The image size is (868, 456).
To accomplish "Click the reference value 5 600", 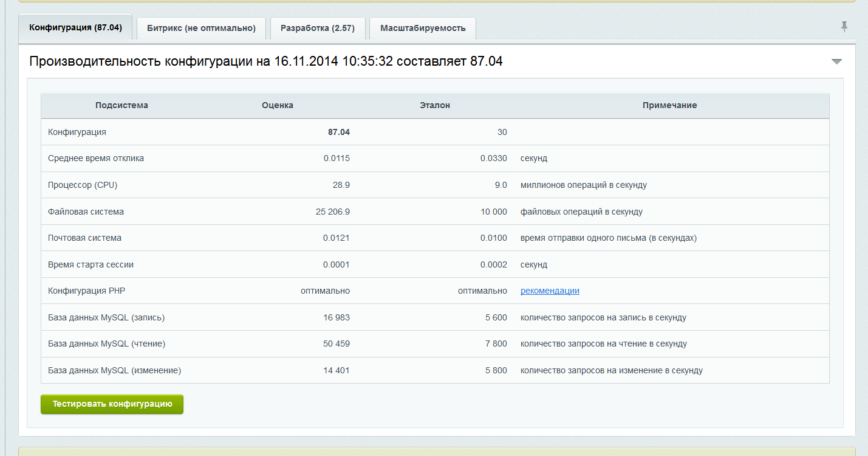I will 496,317.
